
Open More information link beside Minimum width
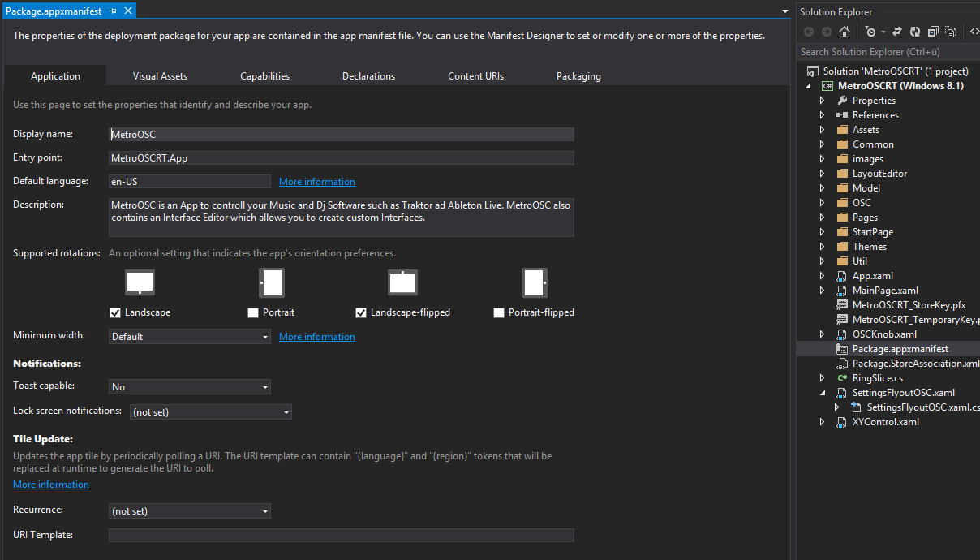click(x=317, y=337)
